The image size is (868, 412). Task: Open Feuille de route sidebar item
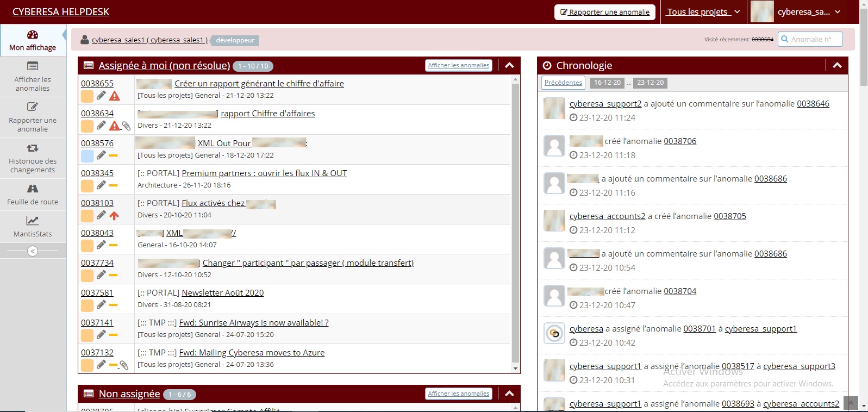(33, 195)
